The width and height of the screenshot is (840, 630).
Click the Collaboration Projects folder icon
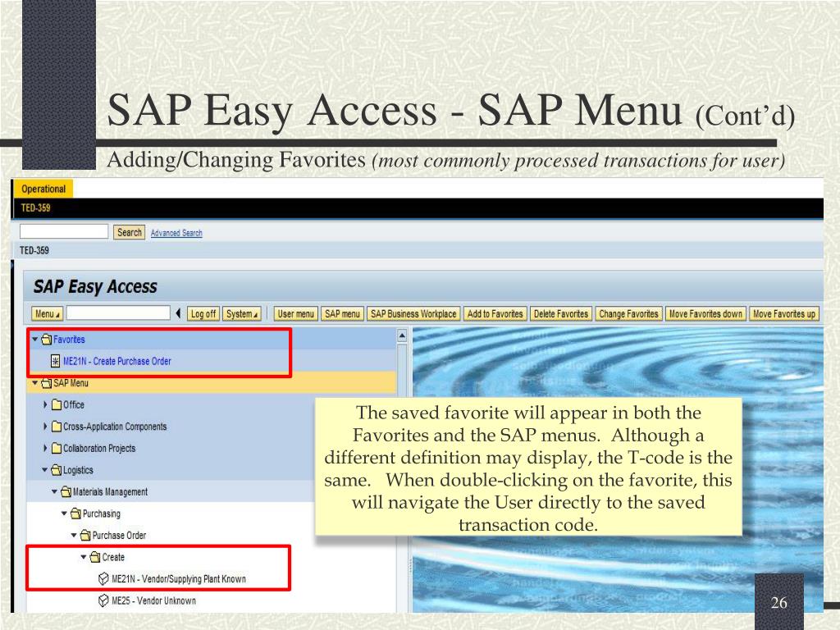[57, 449]
